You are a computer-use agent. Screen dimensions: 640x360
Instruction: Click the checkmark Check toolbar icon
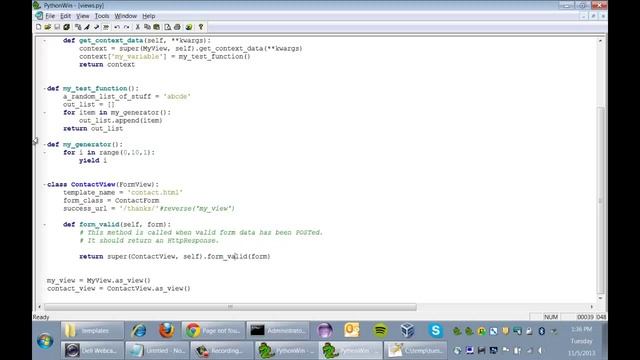click(96, 27)
